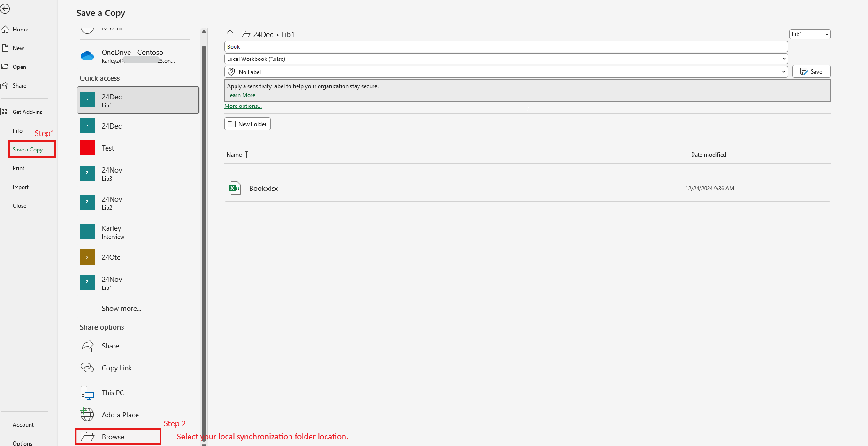This screenshot has width=868, height=446.
Task: Click the Book.xlsx Excel file icon
Action: pyautogui.click(x=235, y=188)
